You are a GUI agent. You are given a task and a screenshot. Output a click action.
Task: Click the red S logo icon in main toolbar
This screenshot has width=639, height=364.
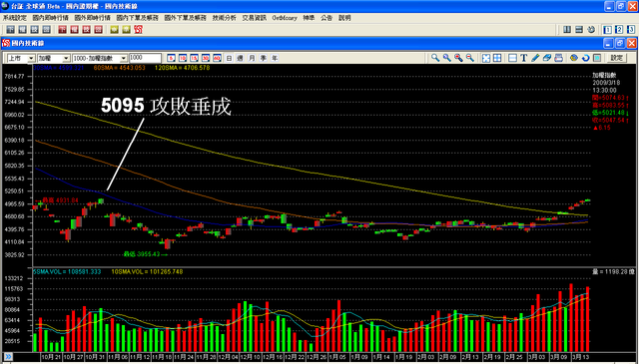[x=138, y=29]
